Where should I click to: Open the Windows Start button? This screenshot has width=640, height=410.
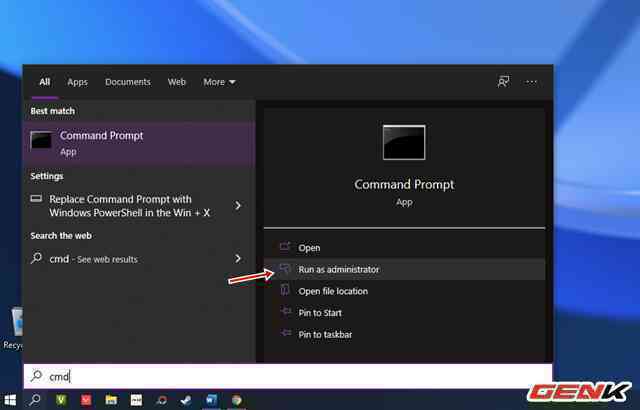pos(10,400)
